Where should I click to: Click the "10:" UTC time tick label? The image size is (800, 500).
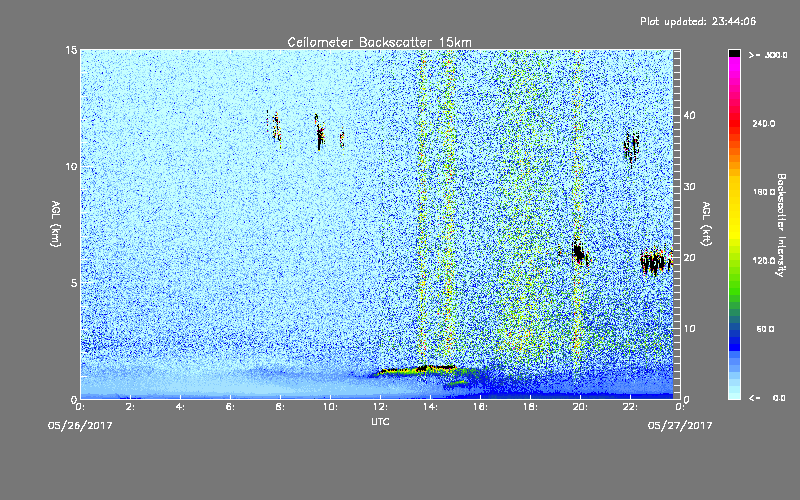pos(330,407)
